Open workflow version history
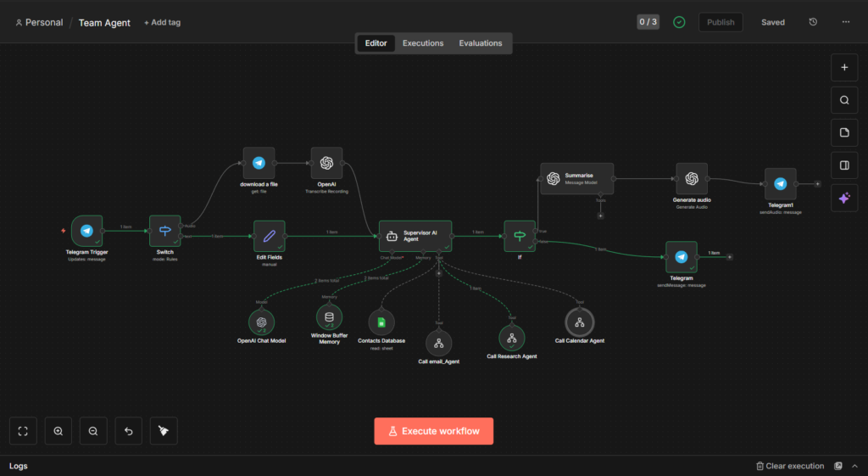 (x=813, y=22)
